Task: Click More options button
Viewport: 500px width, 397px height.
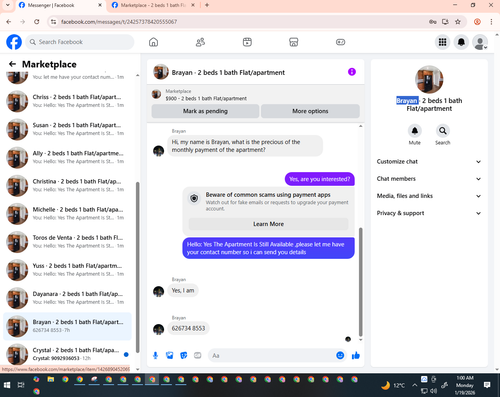Action: point(310,111)
